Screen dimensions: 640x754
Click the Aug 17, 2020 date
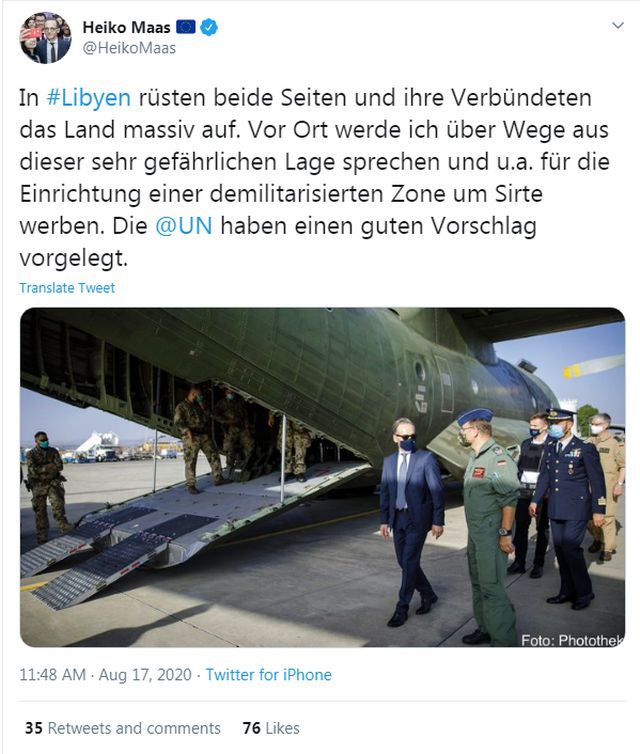point(145,675)
